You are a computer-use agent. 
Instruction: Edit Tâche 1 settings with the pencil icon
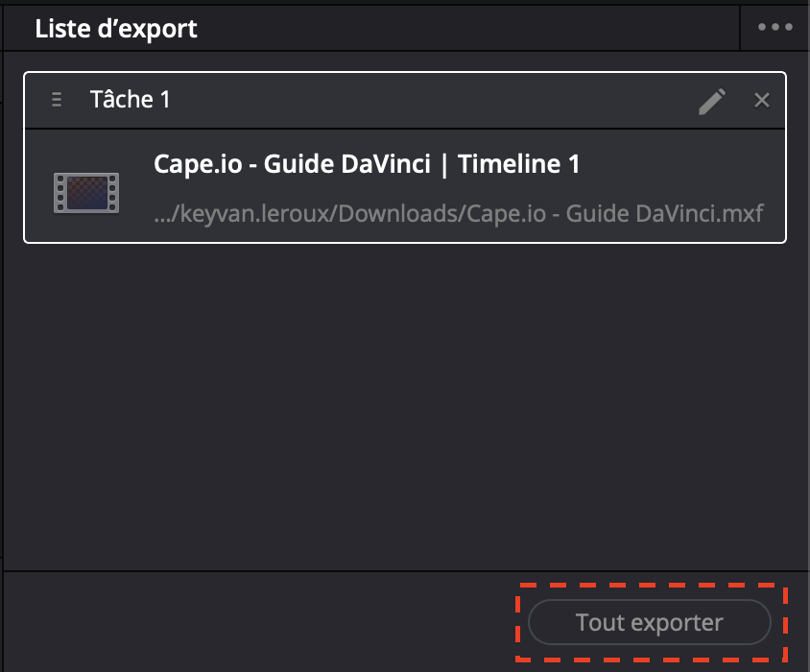(712, 100)
